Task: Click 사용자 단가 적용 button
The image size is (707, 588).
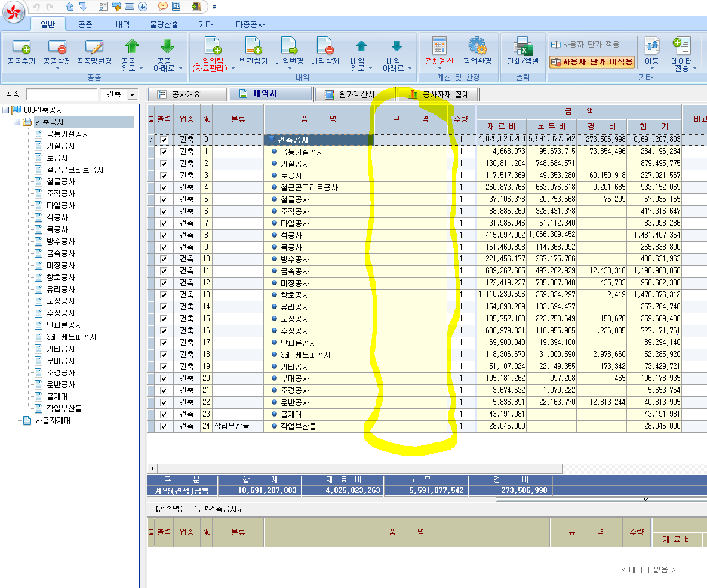Action: pos(585,44)
